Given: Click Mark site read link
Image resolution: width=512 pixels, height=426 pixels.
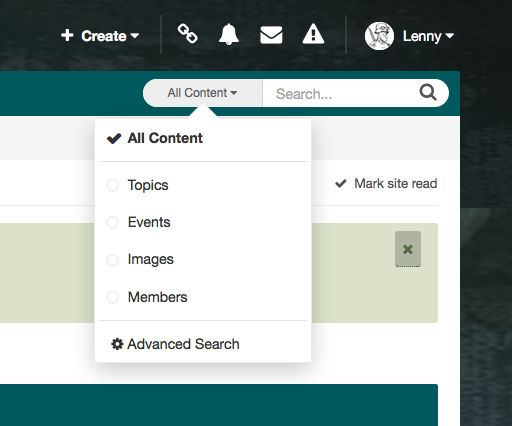Looking at the screenshot, I should click(386, 183).
